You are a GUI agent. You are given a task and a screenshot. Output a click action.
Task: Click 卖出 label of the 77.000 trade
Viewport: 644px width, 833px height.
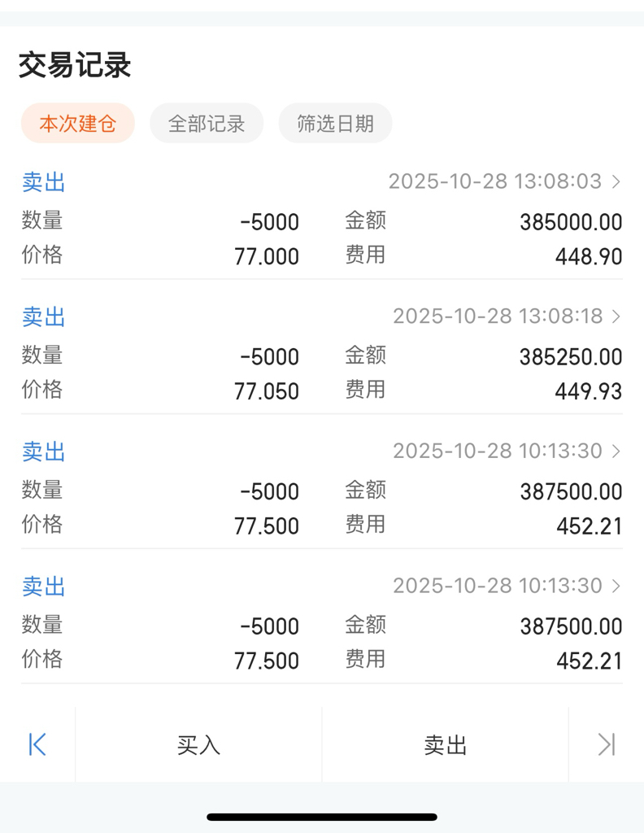(x=44, y=182)
